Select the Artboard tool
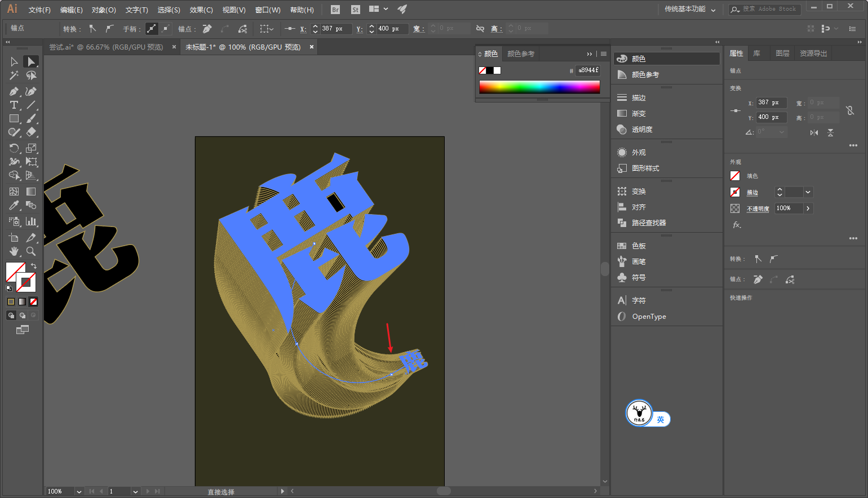This screenshot has height=498, width=868. coord(14,238)
